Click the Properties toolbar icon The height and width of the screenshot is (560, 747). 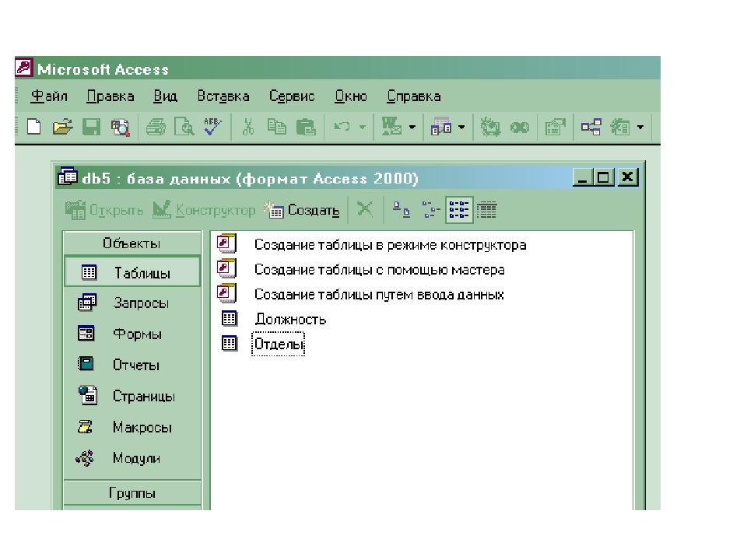coord(555,127)
